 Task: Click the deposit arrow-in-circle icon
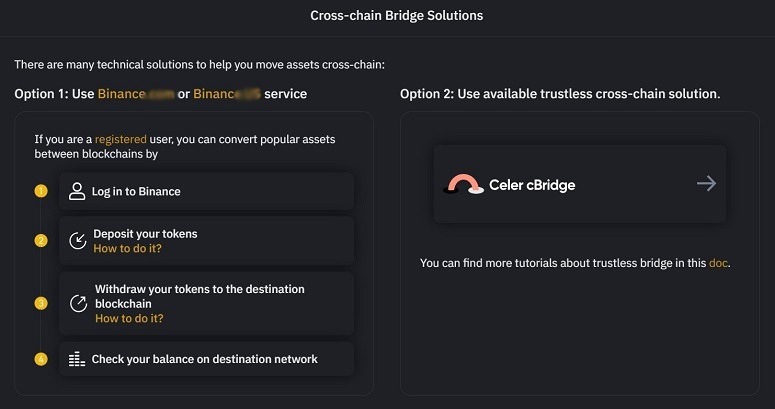tap(77, 241)
